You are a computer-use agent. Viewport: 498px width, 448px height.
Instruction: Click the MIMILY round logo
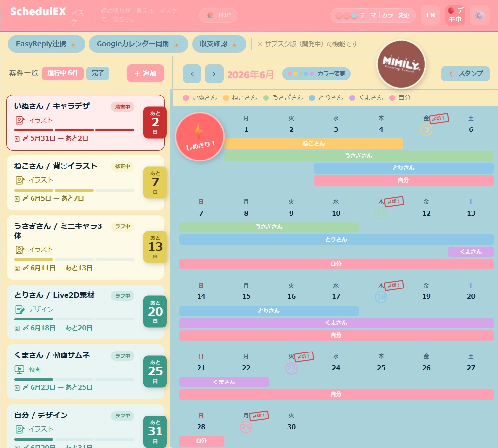pyautogui.click(x=401, y=64)
